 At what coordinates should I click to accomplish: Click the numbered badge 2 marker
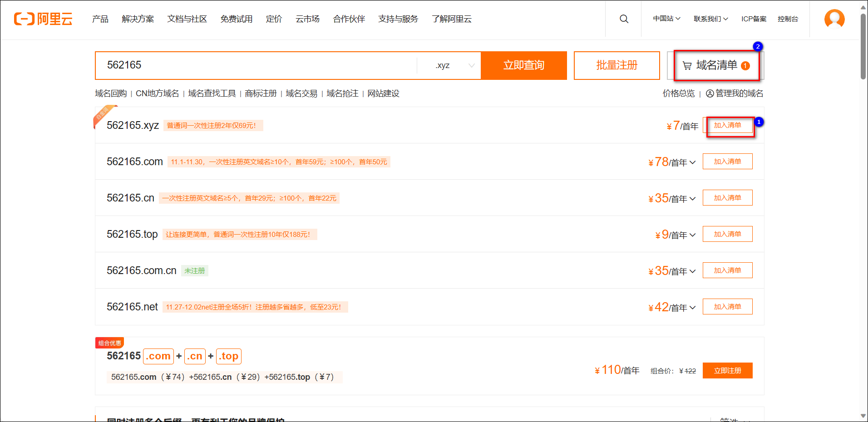pos(758,47)
